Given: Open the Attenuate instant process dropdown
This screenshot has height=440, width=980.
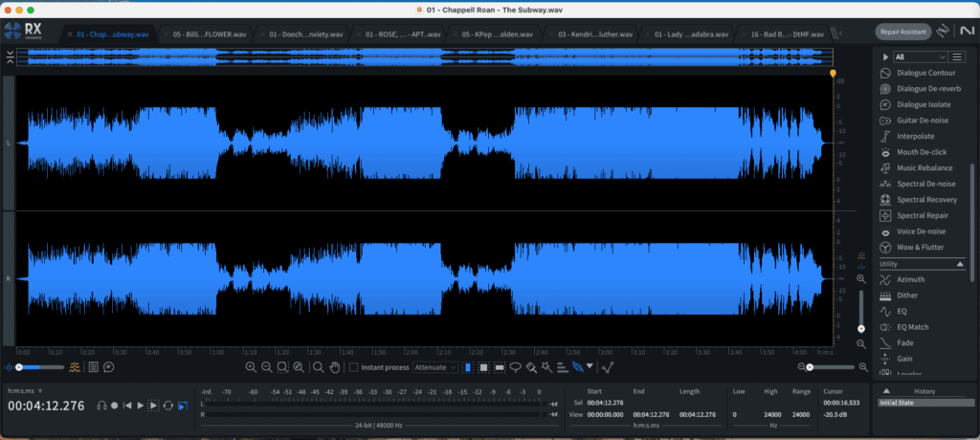Looking at the screenshot, I should pos(435,367).
